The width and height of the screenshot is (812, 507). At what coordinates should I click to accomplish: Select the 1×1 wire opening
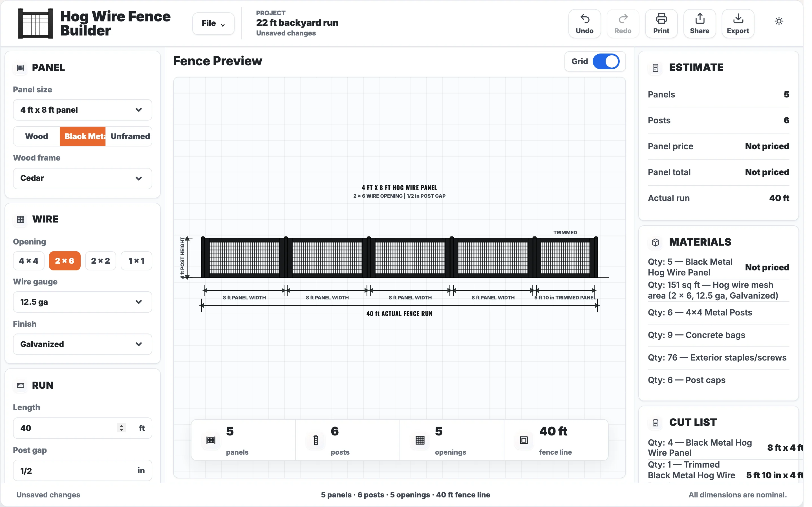pos(136,261)
